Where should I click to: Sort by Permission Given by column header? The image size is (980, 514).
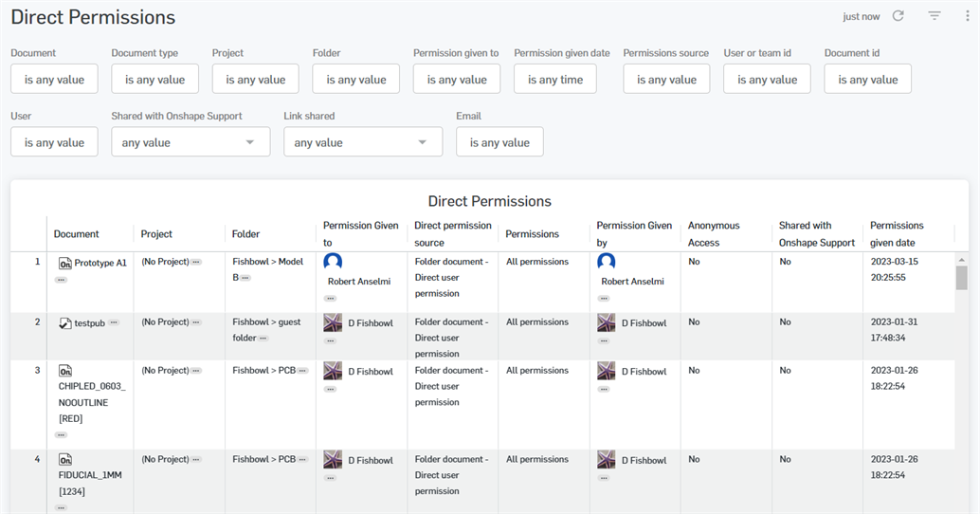[x=634, y=234]
